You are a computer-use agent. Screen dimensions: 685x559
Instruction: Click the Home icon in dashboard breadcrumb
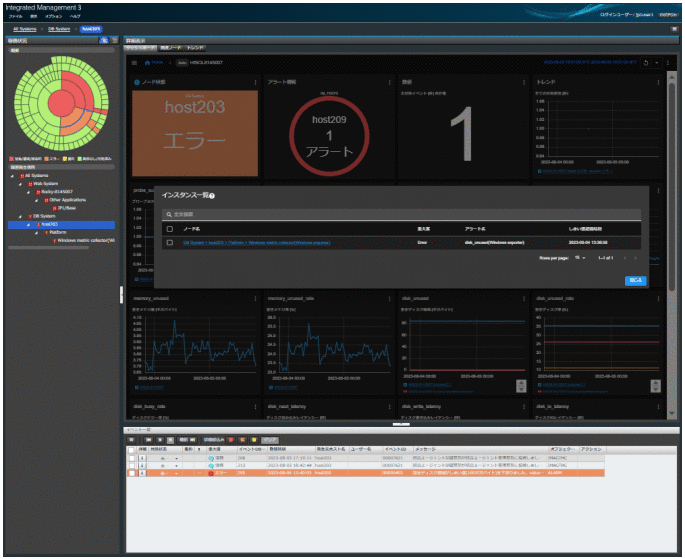point(148,62)
